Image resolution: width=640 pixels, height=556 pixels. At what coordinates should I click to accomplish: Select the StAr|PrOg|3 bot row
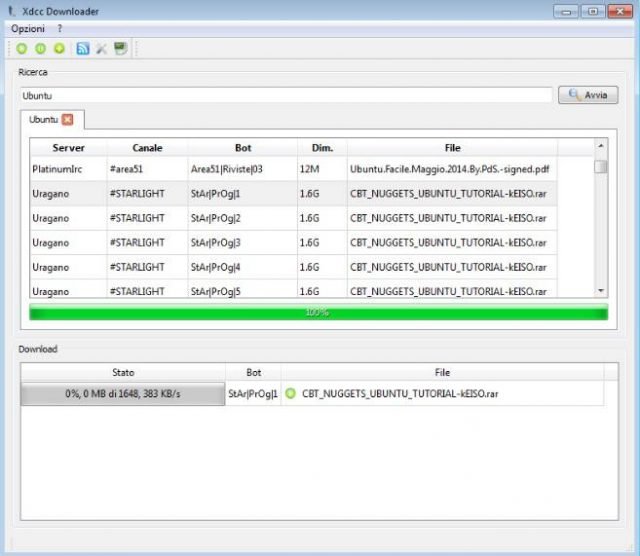(x=243, y=242)
